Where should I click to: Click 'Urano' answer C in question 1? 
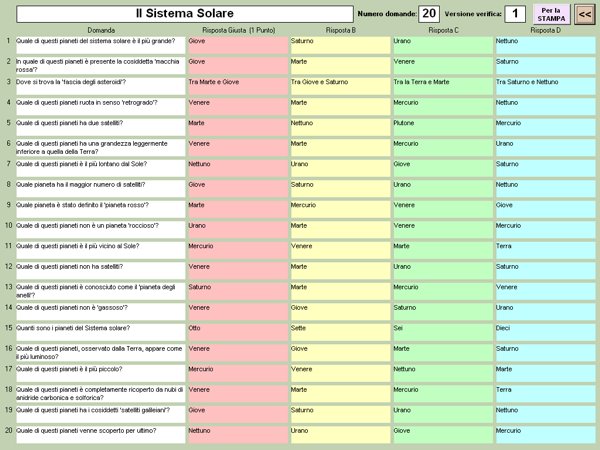443,45
